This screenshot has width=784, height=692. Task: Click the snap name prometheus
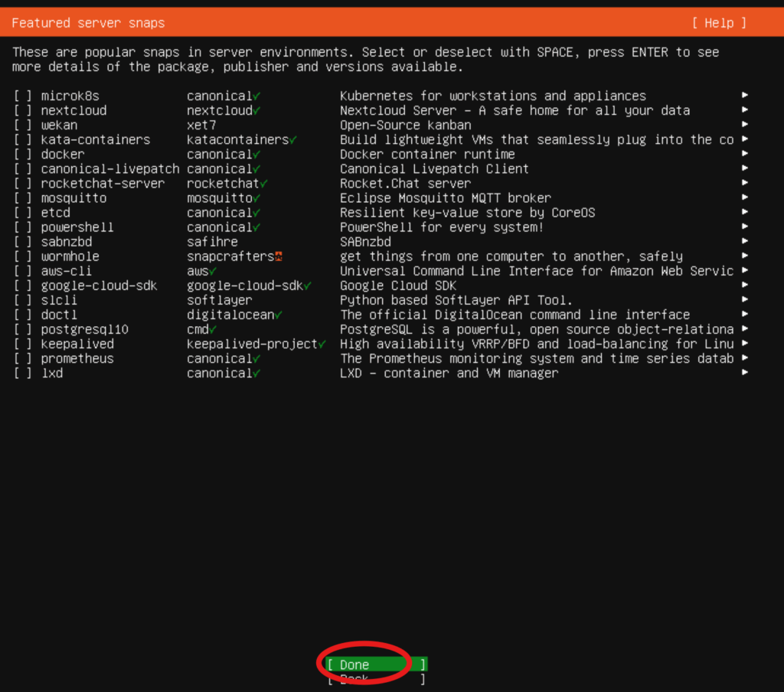(77, 359)
